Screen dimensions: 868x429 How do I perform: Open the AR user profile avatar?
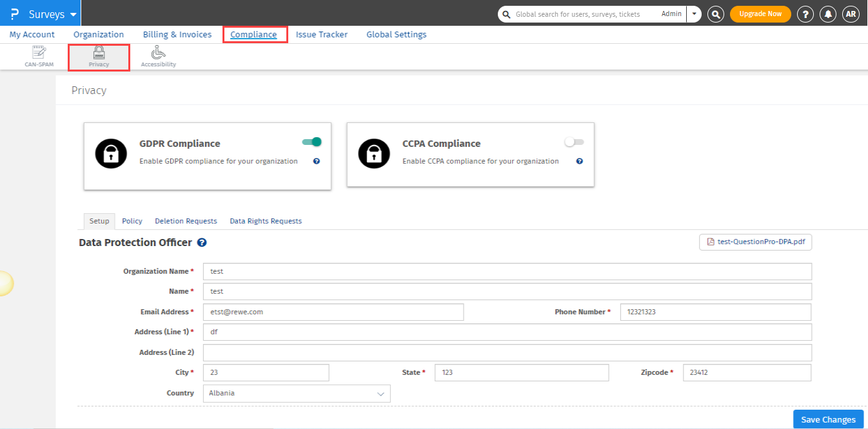click(851, 14)
